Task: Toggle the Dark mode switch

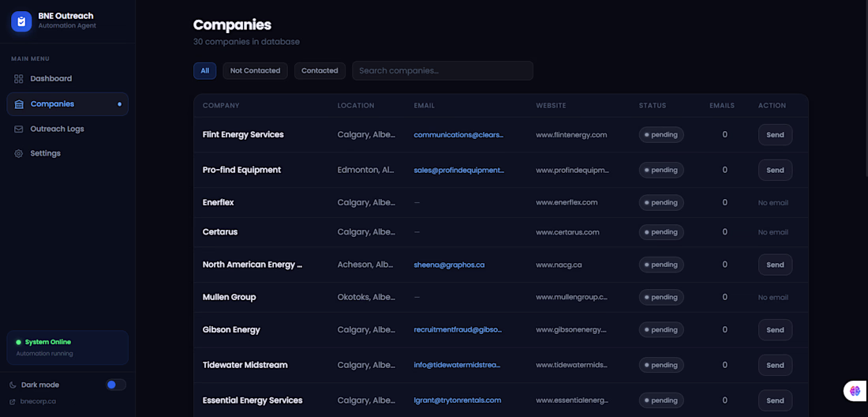Action: [x=116, y=385]
